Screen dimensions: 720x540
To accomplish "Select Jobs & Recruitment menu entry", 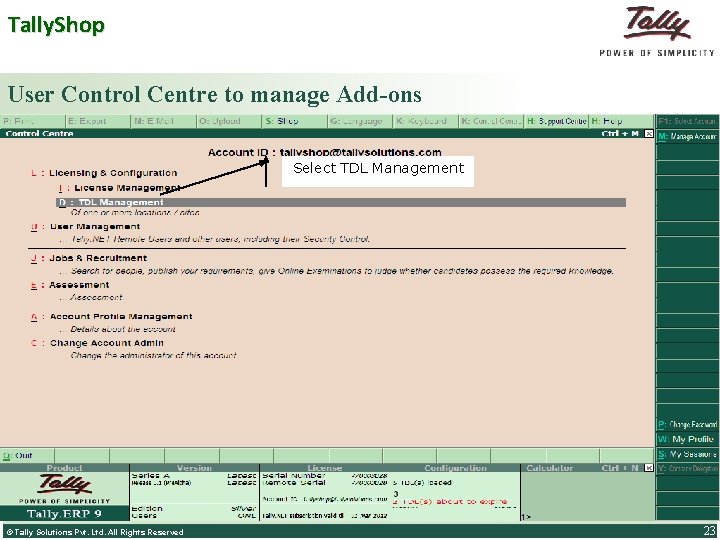I will [89, 258].
